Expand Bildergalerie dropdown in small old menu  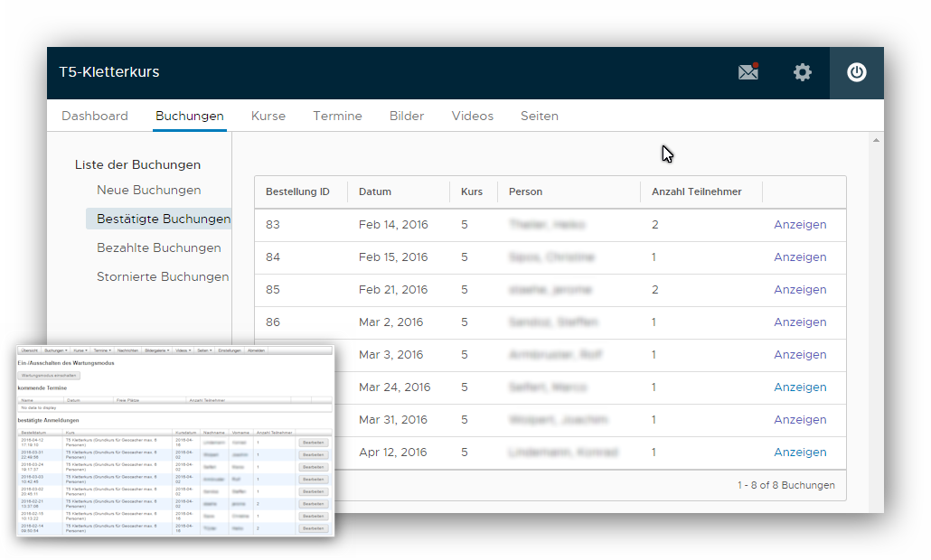pyautogui.click(x=156, y=350)
